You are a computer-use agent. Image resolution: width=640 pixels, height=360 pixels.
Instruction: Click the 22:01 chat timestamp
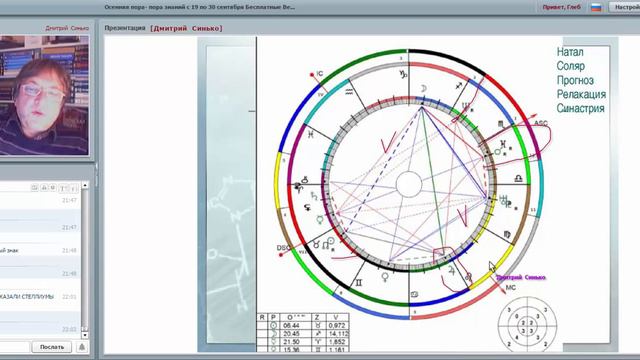[69, 297]
